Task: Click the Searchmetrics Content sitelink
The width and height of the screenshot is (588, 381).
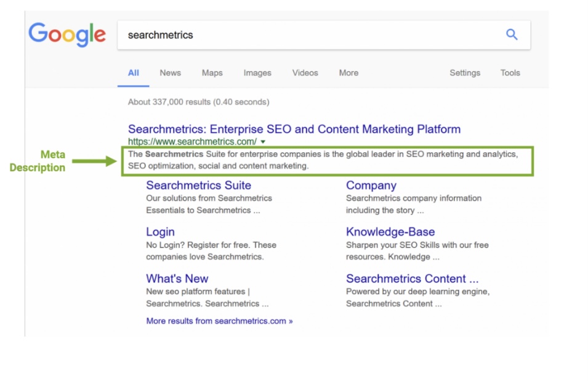Action: point(411,279)
